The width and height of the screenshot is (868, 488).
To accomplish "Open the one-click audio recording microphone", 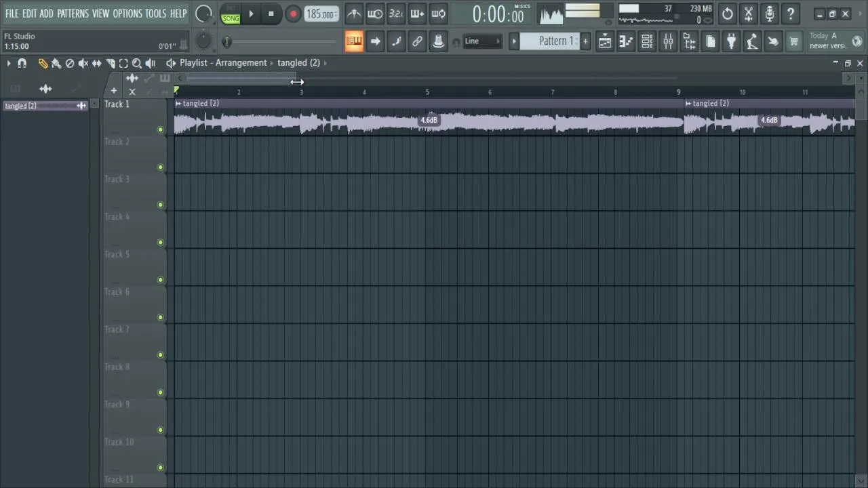I will (770, 14).
